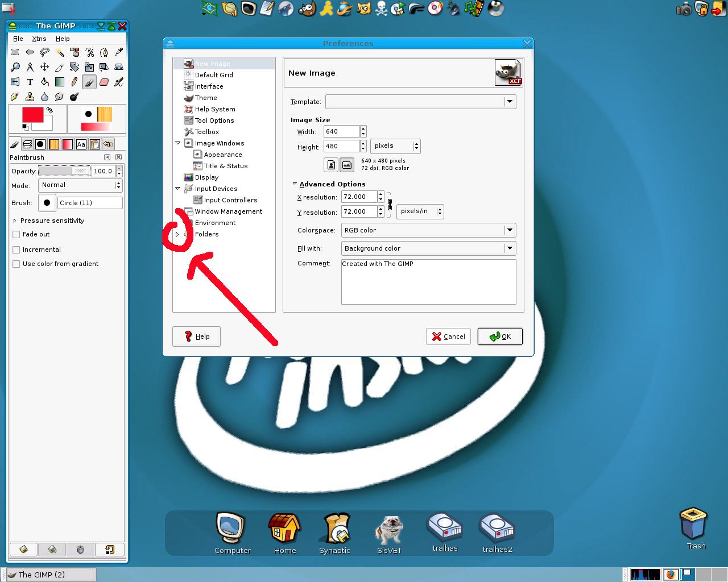The image size is (728, 582).
Task: Select the Blur/Sharpen droplet tool
Action: 45,97
